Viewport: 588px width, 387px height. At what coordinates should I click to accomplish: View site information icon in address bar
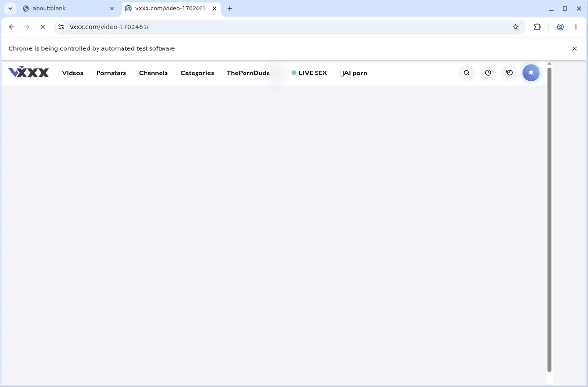61,27
